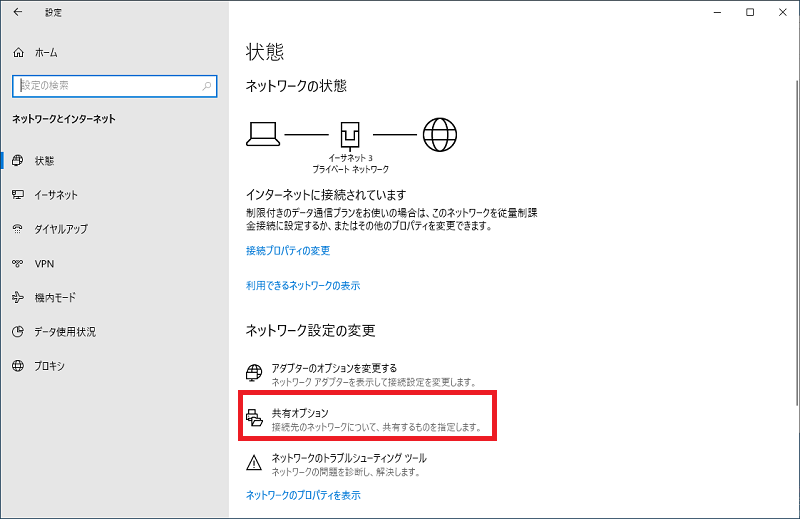Click the ダイヤルアップ phone icon
Image resolution: width=800 pixels, height=519 pixels.
point(18,229)
